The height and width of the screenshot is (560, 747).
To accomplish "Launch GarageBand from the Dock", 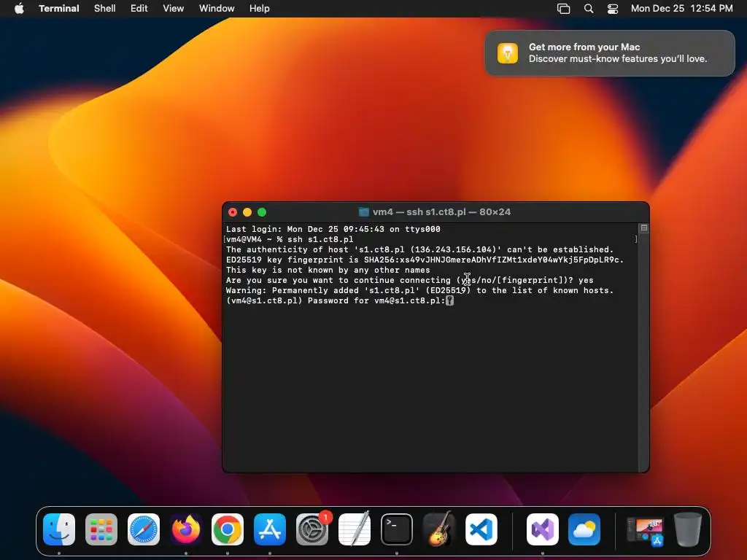I will point(438,529).
